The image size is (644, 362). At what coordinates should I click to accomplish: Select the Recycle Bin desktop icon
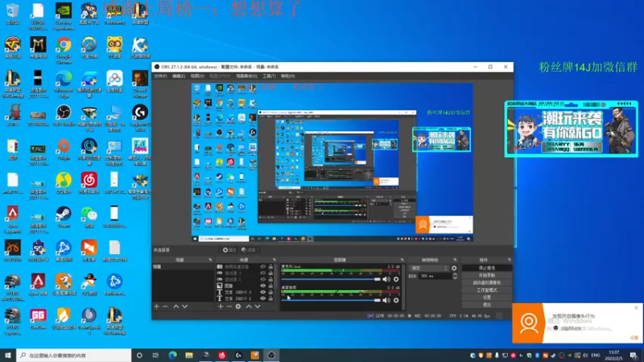pos(13,13)
